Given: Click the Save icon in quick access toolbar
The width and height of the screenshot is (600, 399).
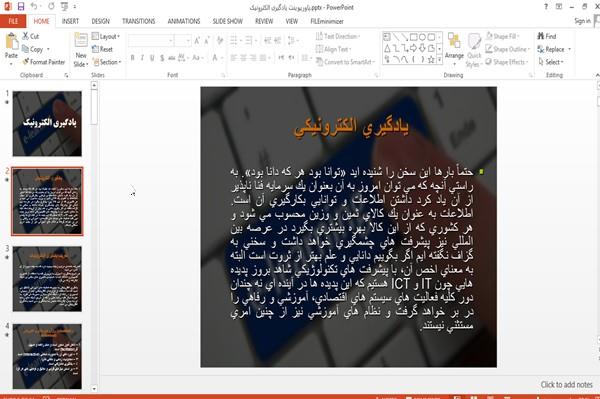Looking at the screenshot, I should pos(21,7).
